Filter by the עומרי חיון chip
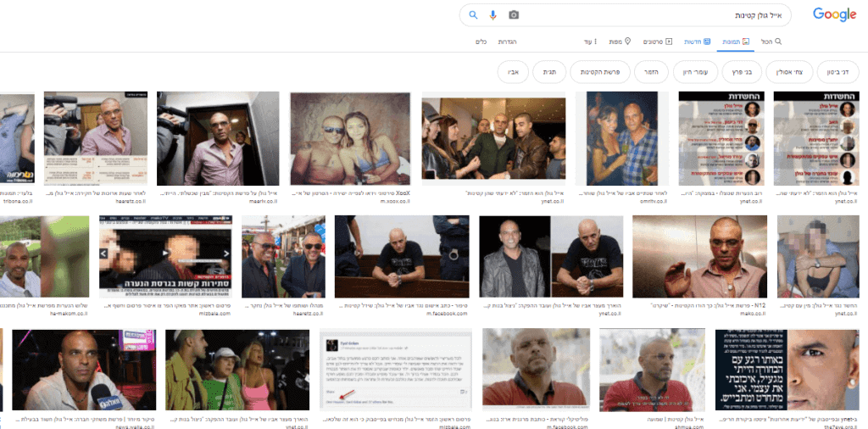Viewport: 868px width, 429px height. [x=695, y=72]
